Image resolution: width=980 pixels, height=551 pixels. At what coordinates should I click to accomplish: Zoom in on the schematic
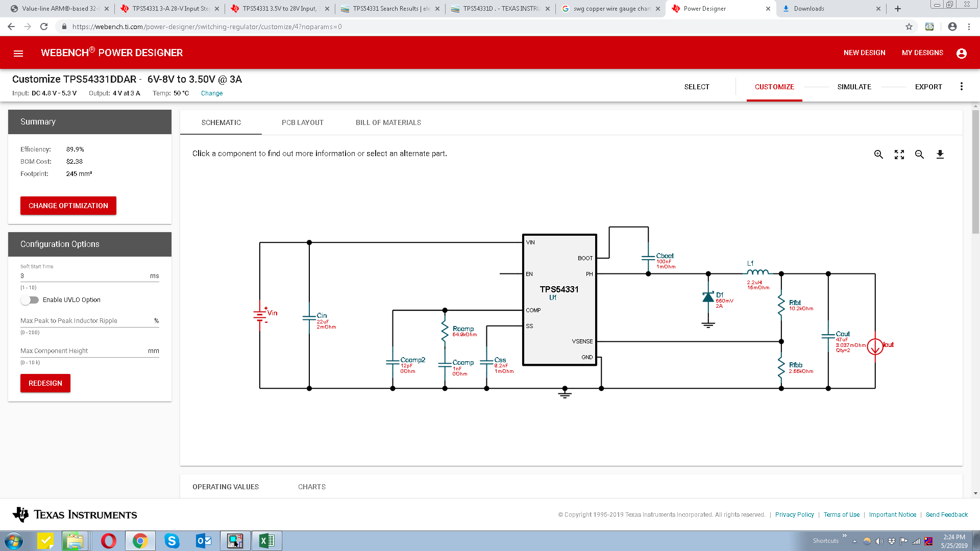[x=878, y=154]
